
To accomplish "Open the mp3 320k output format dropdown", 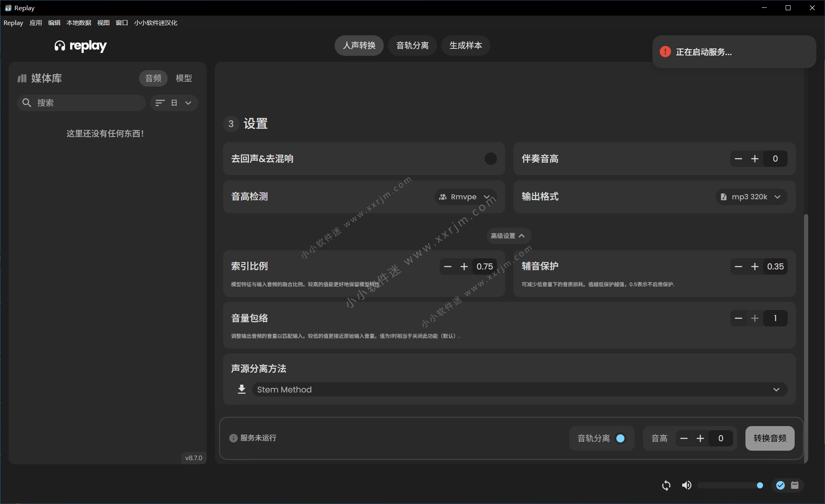I will [x=751, y=197].
